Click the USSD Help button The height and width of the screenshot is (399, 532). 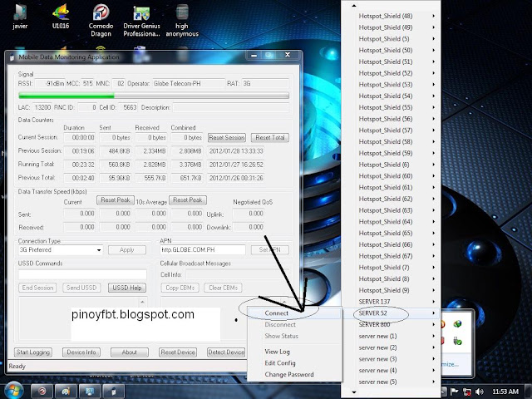tap(127, 288)
